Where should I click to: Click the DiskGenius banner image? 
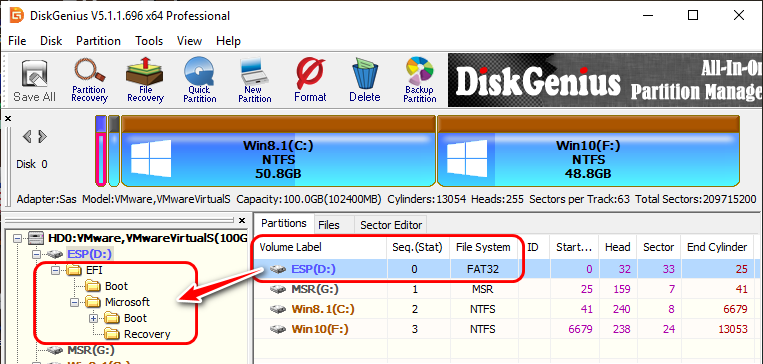tap(605, 80)
